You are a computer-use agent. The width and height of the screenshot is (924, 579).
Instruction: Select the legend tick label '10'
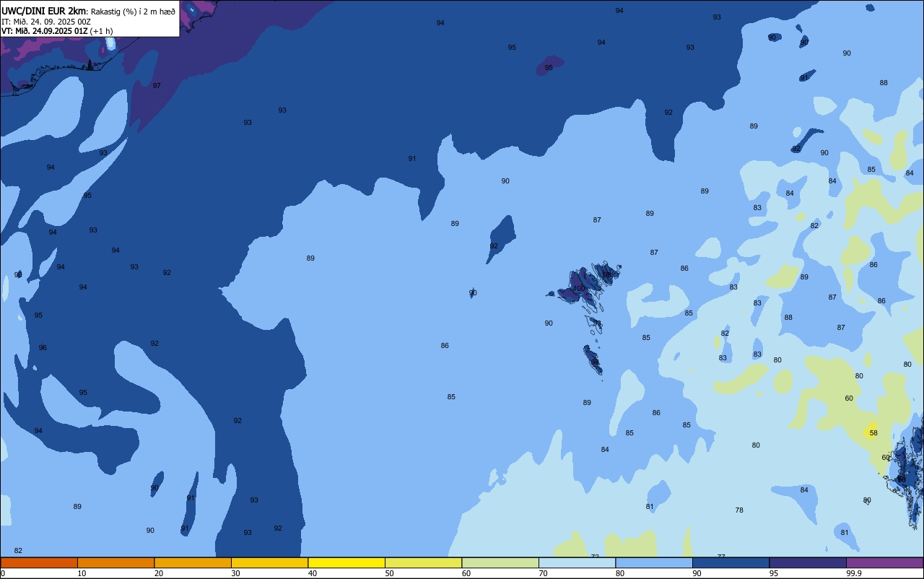coord(82,573)
